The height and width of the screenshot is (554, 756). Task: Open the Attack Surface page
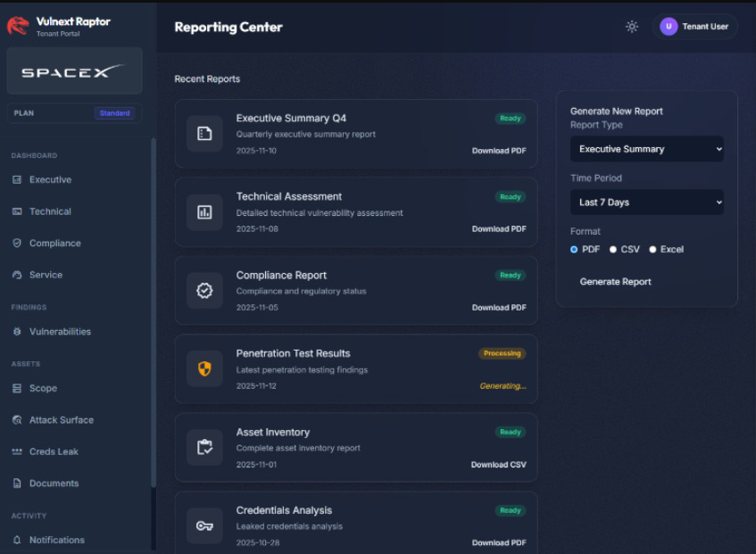coord(62,420)
